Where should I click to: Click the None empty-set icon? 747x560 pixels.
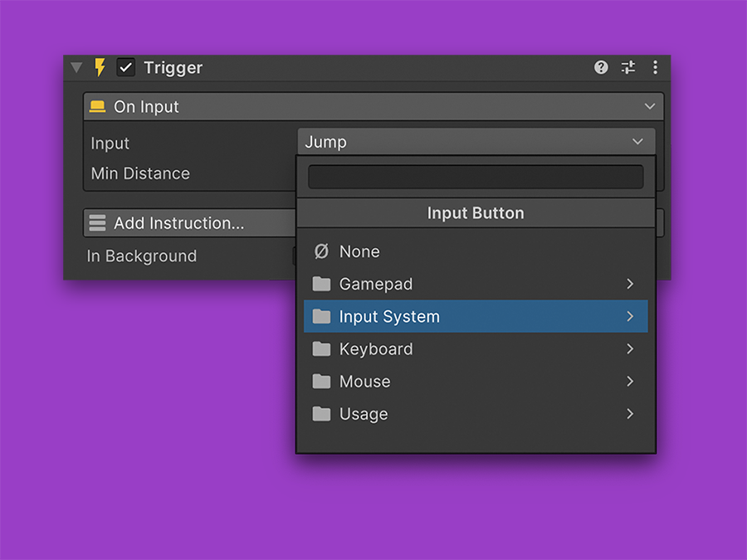321,251
